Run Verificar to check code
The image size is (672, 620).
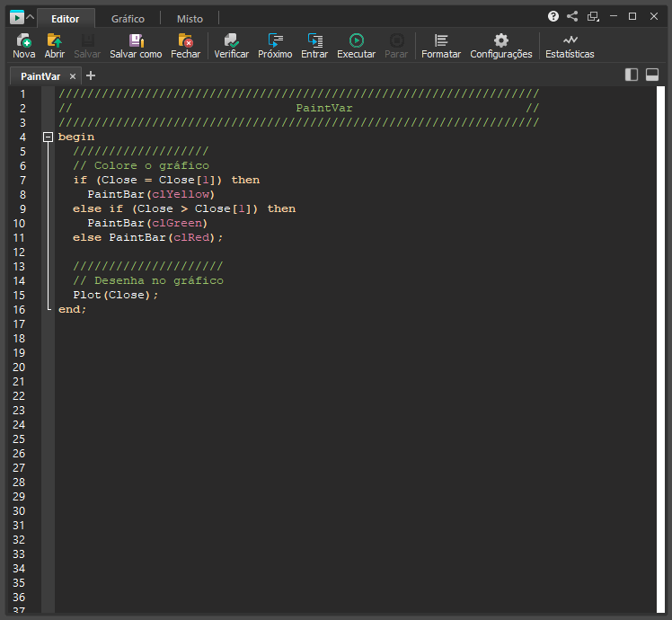tap(232, 40)
